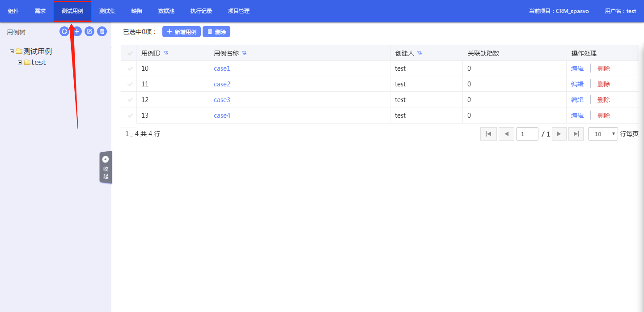Viewport: 644px width, 312px height.
Task: Open the case3 link
Action: pyautogui.click(x=222, y=100)
